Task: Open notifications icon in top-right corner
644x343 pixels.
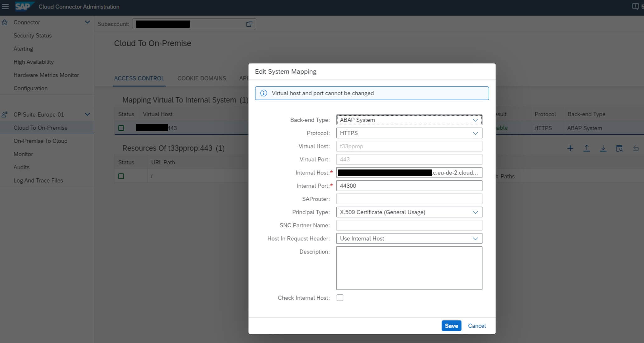Action: point(635,6)
